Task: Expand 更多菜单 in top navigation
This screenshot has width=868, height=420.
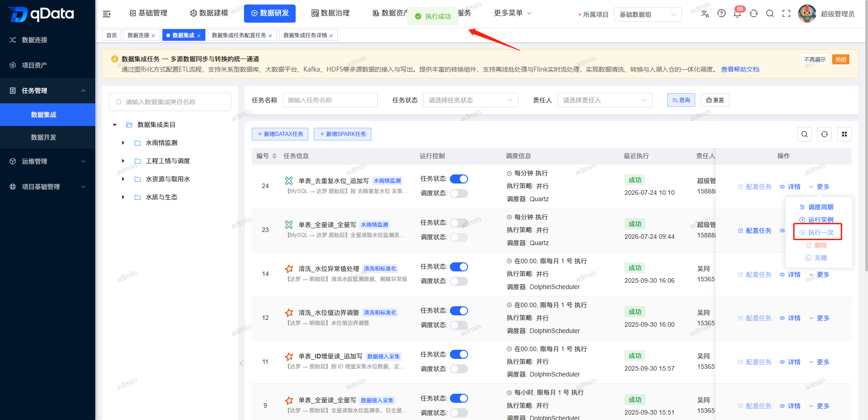Action: point(512,13)
